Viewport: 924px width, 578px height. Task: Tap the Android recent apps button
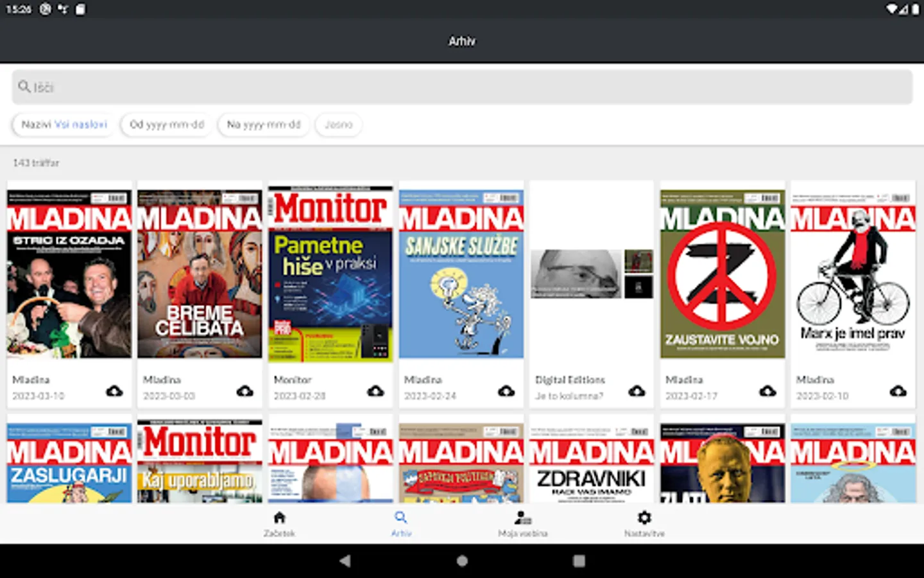(x=579, y=561)
